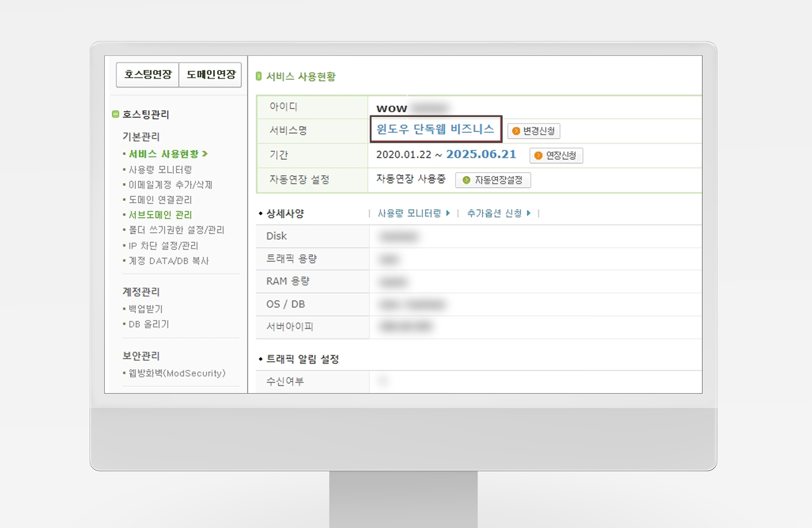812x528 pixels.
Task: Open 서브도메인 관리 page
Action: (160, 215)
